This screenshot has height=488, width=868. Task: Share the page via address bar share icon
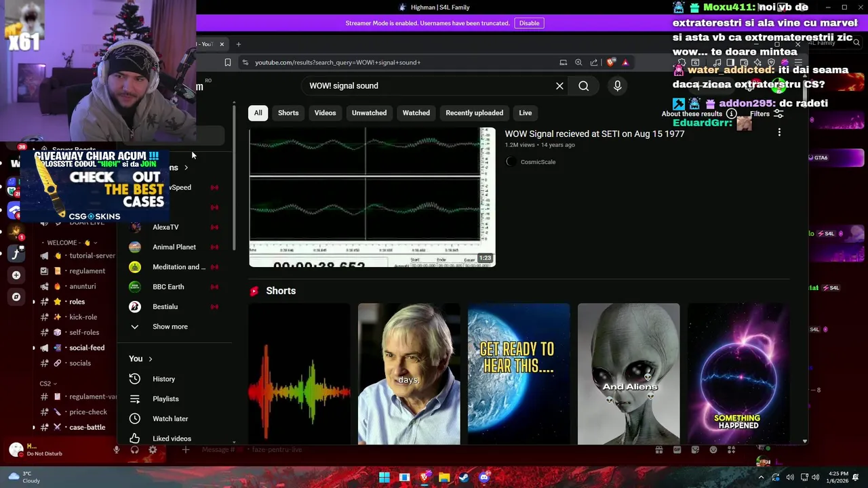tap(594, 62)
